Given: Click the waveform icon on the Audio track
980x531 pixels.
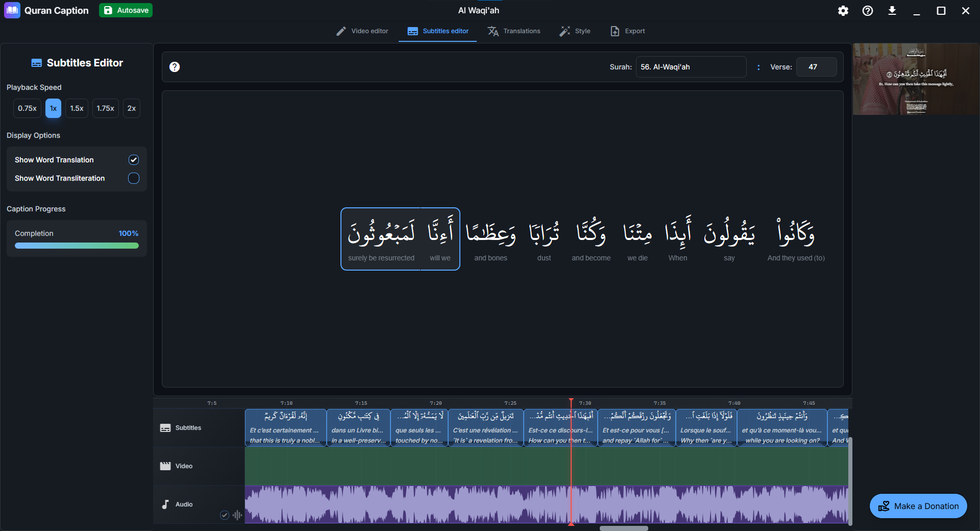Looking at the screenshot, I should tap(237, 515).
